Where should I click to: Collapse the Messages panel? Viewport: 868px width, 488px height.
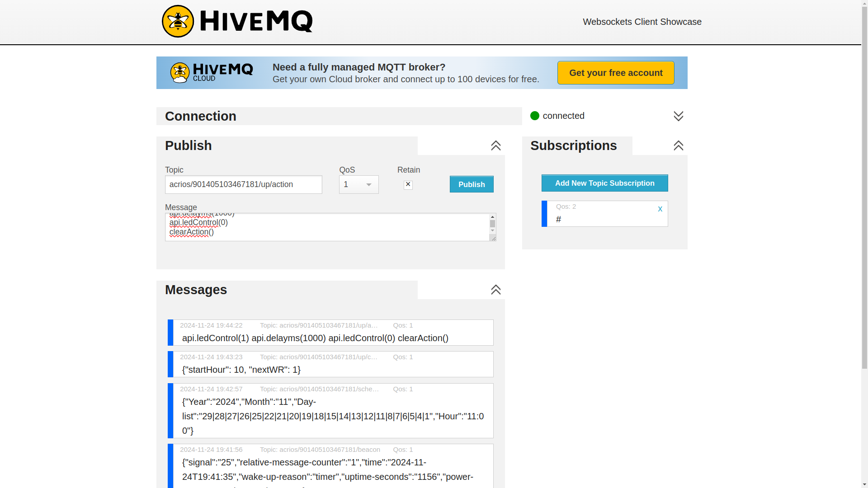point(496,290)
